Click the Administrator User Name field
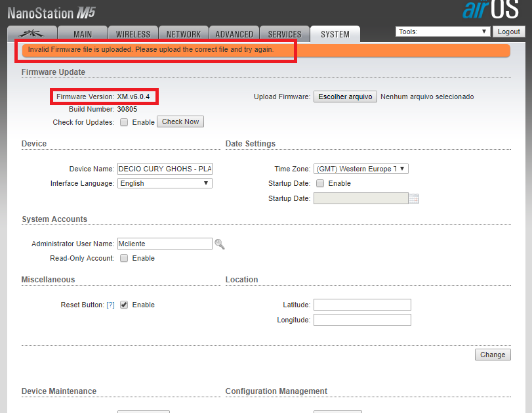Viewport: 532px width, 413px height. click(165, 244)
